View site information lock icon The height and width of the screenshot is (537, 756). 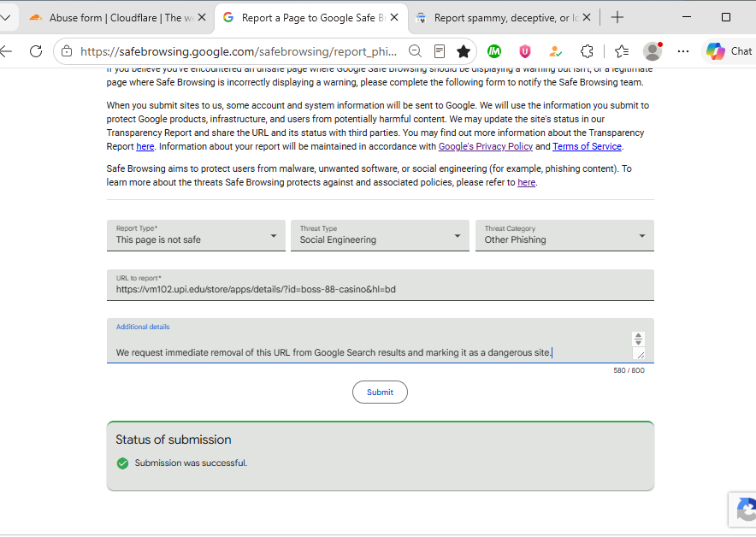pos(67,51)
